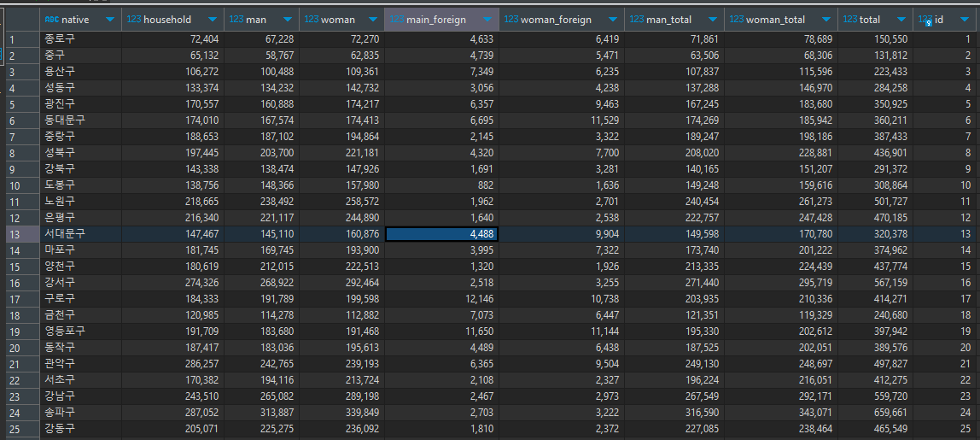
Task: Click the 123 icon of household column
Action: click(x=134, y=20)
